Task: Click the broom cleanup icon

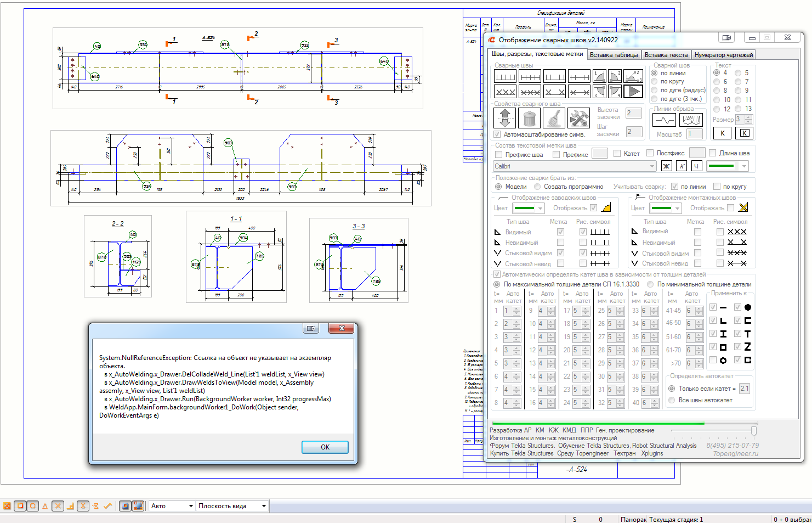Action: (x=554, y=118)
